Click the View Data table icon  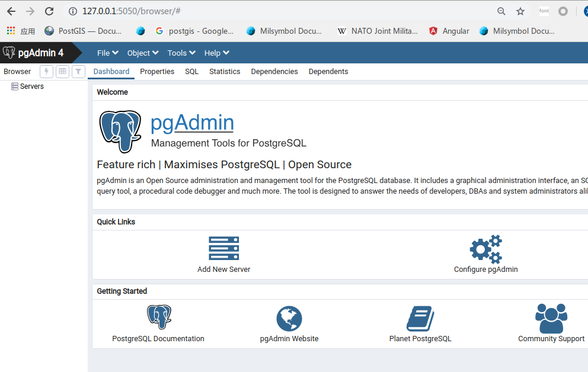pyautogui.click(x=63, y=72)
